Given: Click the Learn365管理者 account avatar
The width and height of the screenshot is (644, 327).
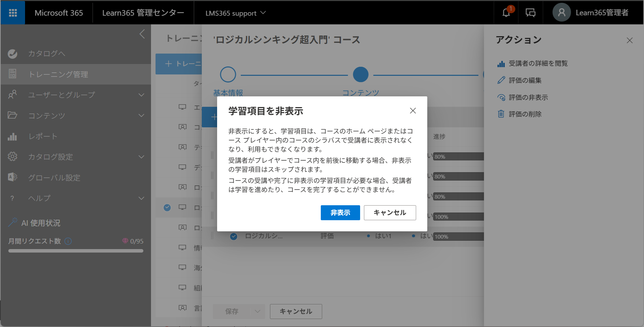Looking at the screenshot, I should (562, 13).
